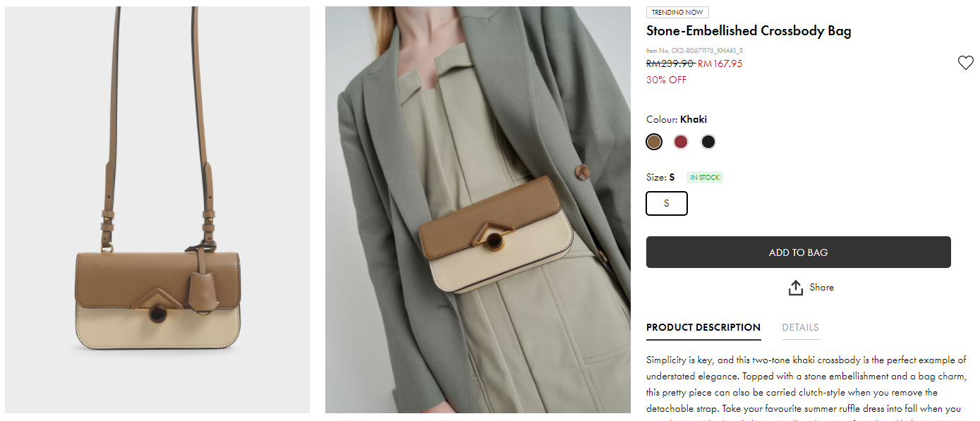Click the 30% OFF discount text

[666, 80]
